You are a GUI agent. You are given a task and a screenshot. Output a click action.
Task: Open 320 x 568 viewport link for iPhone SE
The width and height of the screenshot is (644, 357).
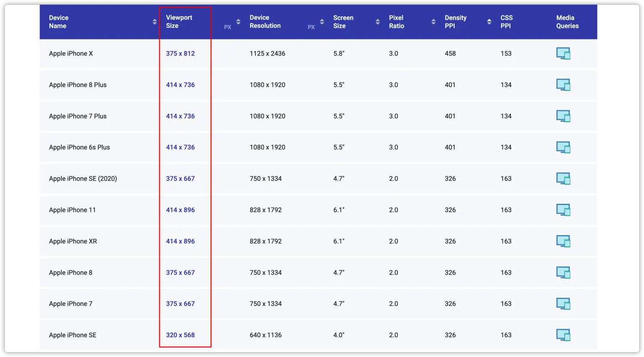point(180,335)
